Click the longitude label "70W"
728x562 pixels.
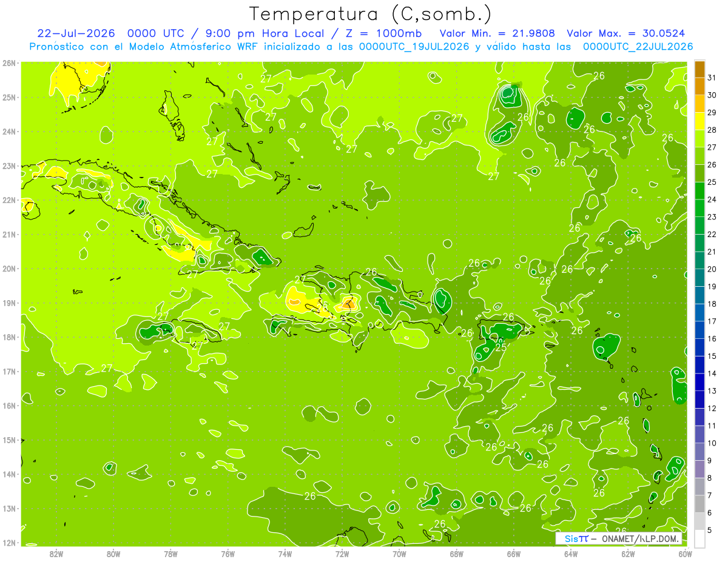[399, 554]
